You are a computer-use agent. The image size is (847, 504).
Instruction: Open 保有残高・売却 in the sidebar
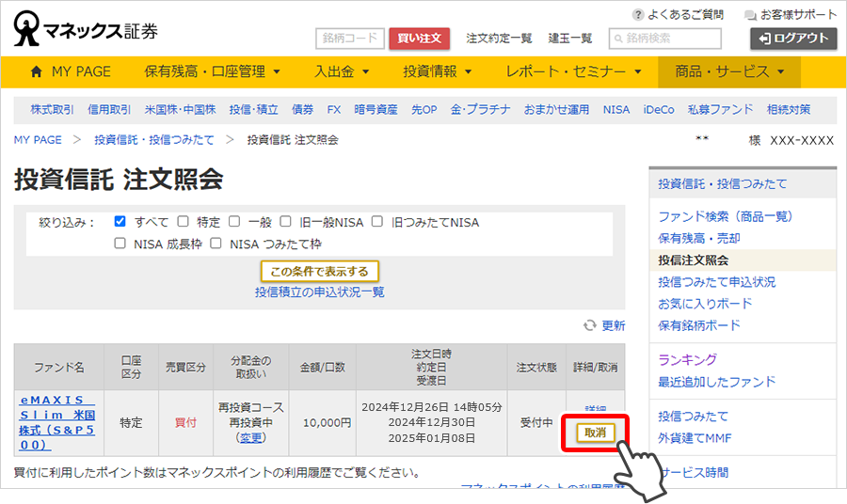[698, 238]
